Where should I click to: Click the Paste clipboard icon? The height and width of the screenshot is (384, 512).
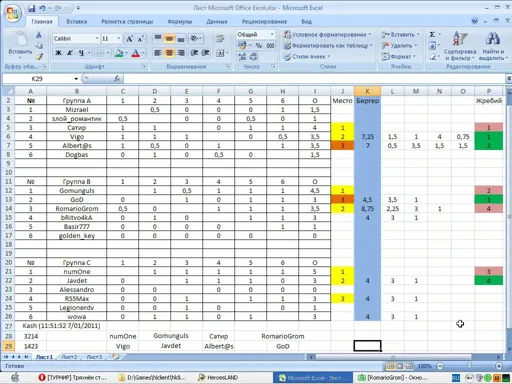(x=20, y=39)
